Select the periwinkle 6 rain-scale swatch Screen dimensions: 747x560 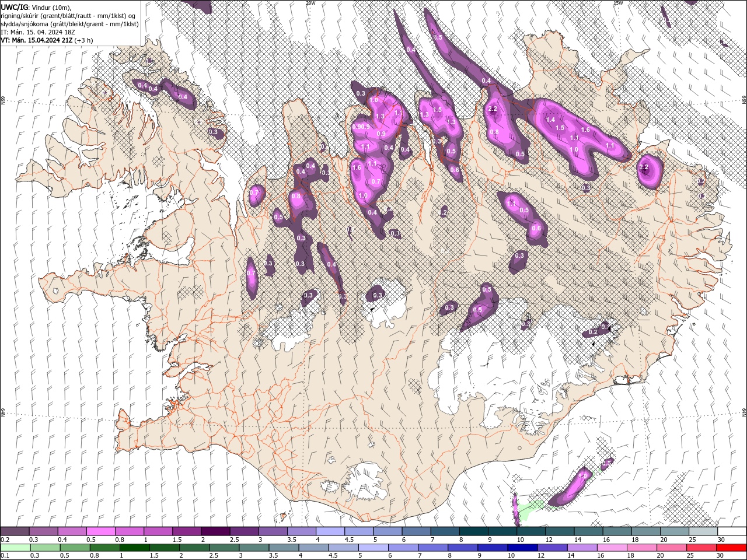tap(403, 548)
